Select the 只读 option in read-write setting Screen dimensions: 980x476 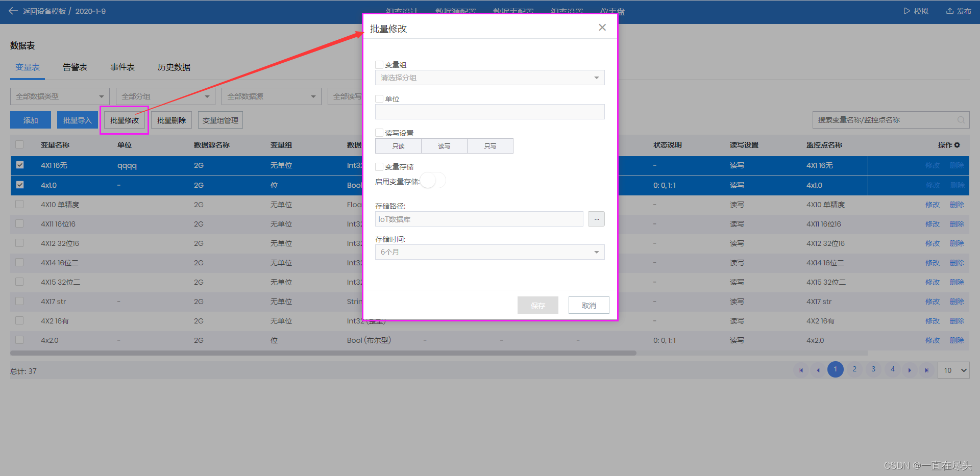[x=398, y=146]
